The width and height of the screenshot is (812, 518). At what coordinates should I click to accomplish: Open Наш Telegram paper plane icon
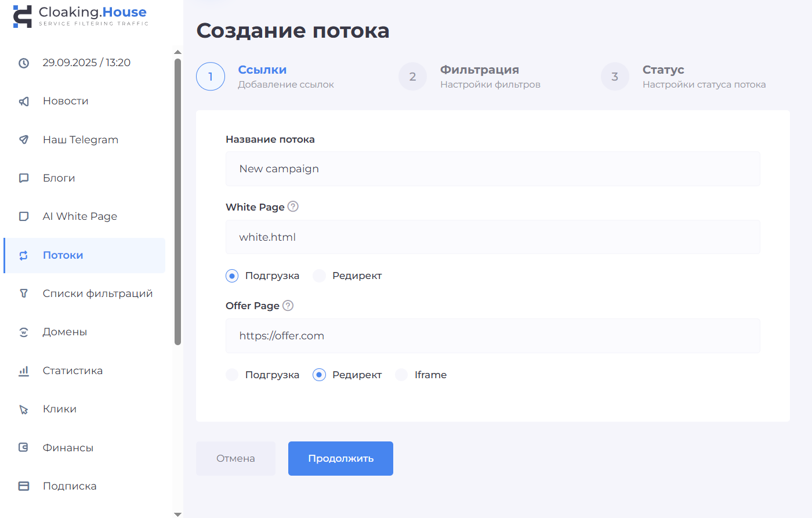(24, 140)
